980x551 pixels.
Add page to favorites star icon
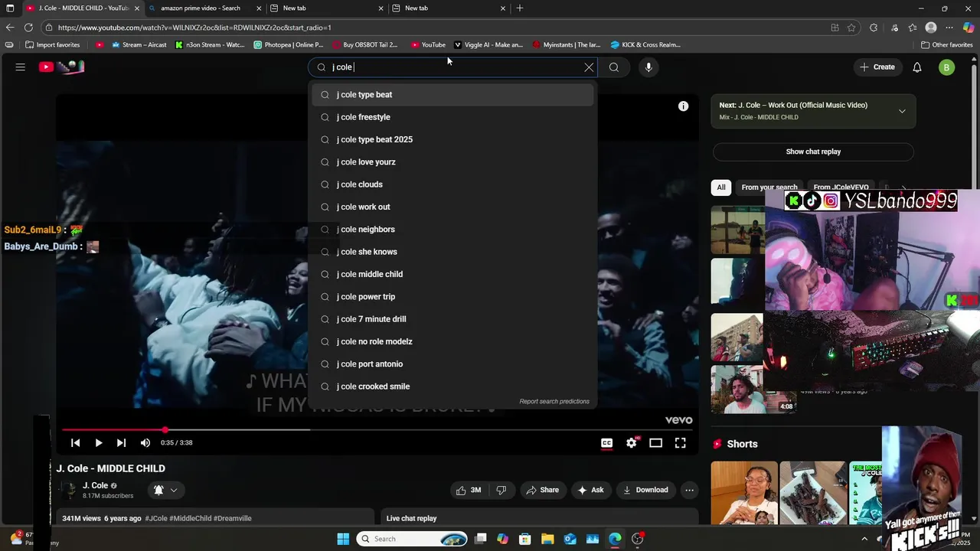click(x=851, y=28)
